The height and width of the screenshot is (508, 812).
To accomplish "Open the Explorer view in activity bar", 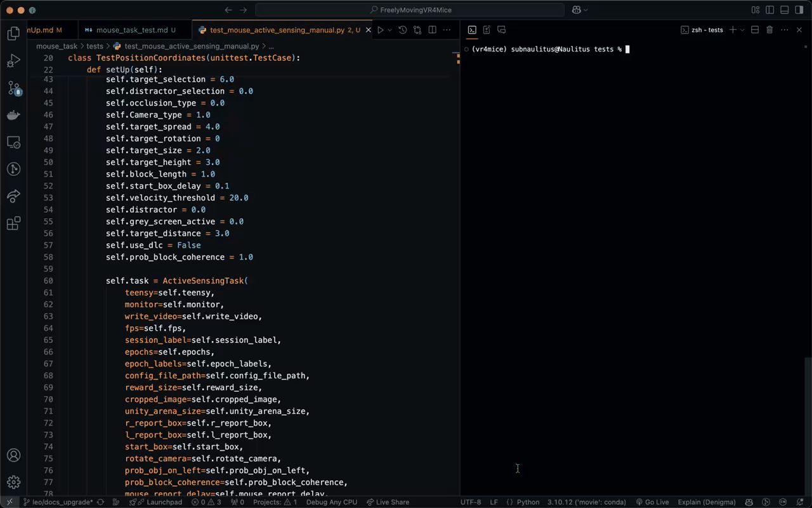I will [x=13, y=34].
